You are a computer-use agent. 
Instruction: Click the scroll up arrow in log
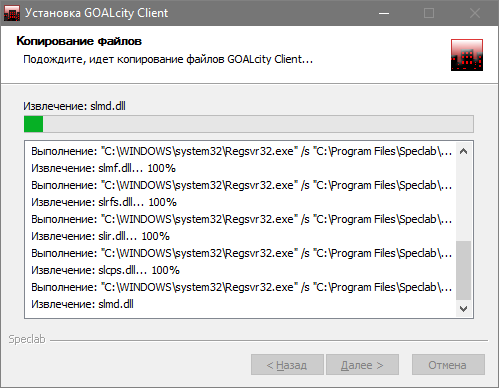point(463,151)
